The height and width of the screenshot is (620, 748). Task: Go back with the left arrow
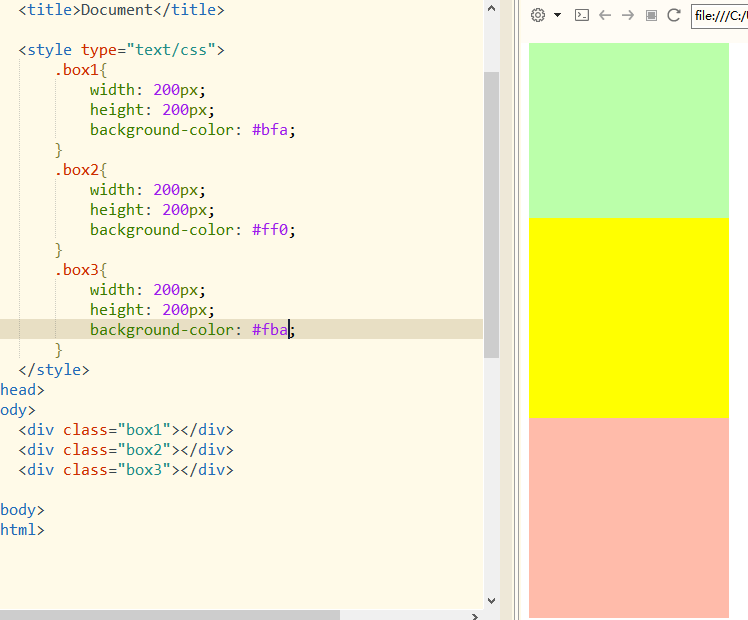[x=605, y=15]
